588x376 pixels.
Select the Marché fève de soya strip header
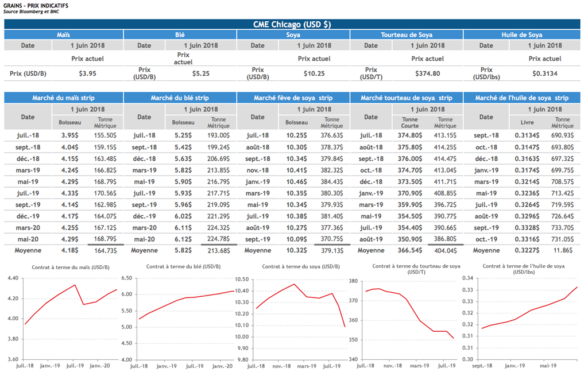293,98
